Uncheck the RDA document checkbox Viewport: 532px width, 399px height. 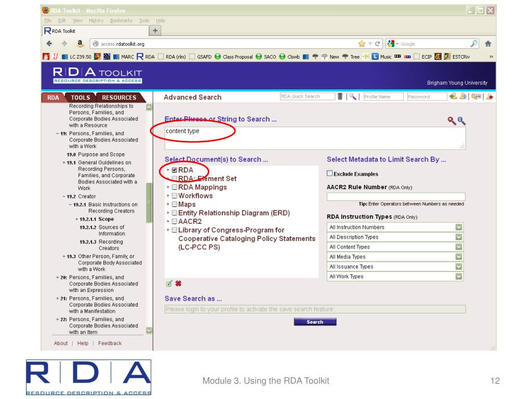tap(175, 170)
